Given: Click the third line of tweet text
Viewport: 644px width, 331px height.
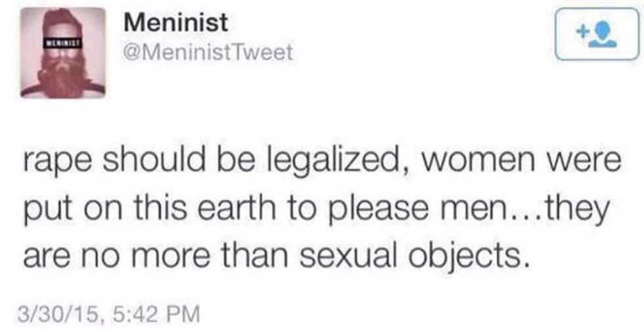Looking at the screenshot, I should [276, 259].
